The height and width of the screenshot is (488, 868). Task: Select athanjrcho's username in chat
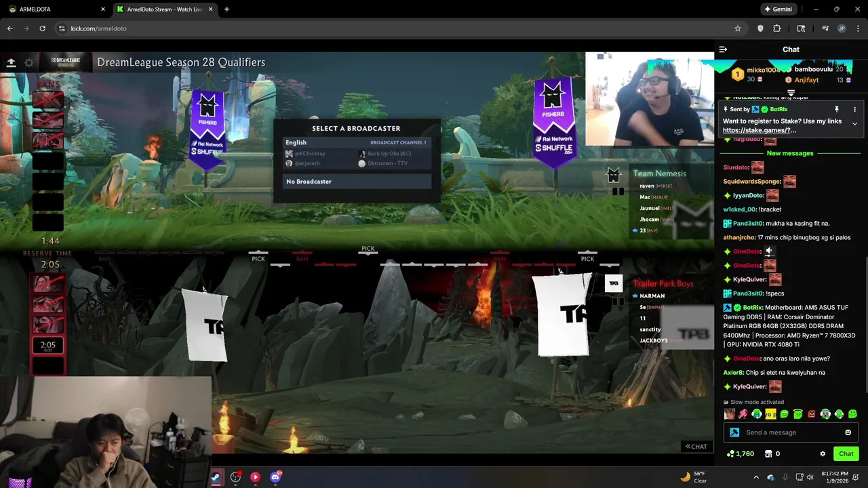(x=739, y=237)
